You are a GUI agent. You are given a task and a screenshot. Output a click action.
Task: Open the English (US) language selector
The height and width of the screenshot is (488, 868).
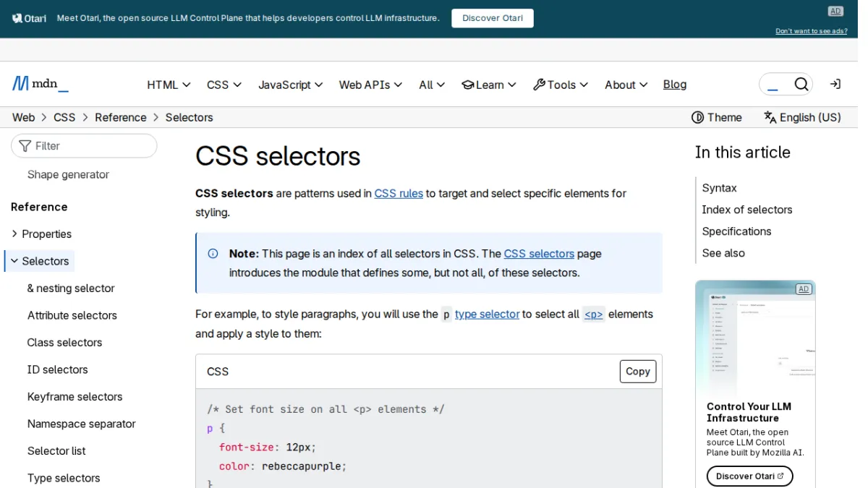click(x=802, y=118)
